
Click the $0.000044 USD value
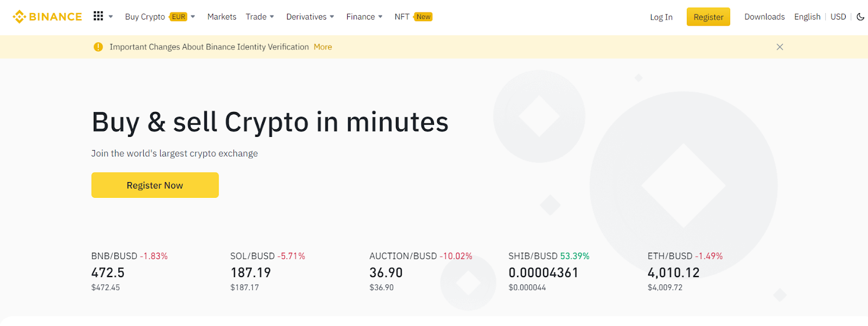point(527,287)
